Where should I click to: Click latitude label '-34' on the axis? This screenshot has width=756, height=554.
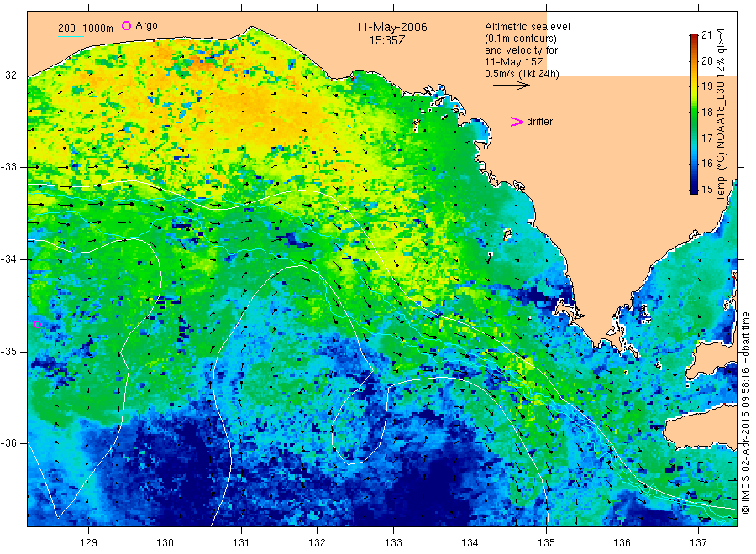click(9, 259)
